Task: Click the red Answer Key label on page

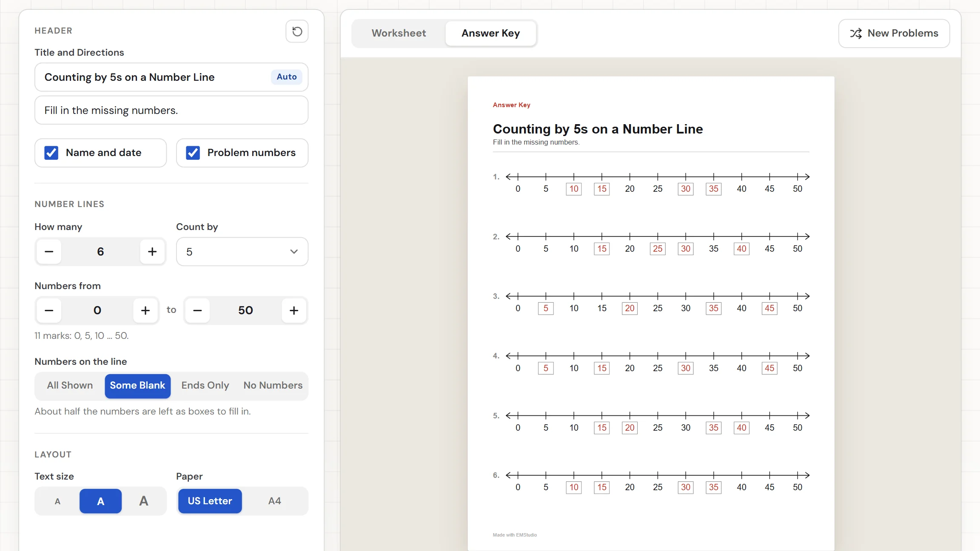Action: tap(511, 105)
